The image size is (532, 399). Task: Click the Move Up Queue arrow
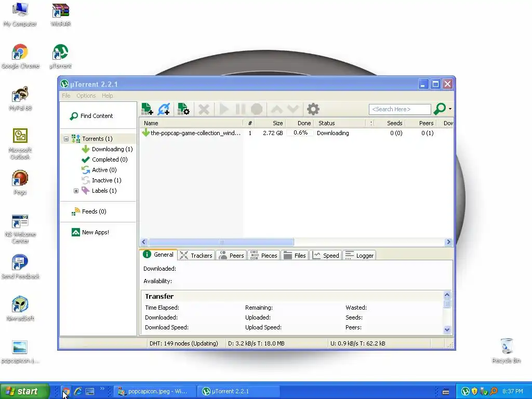pos(277,109)
